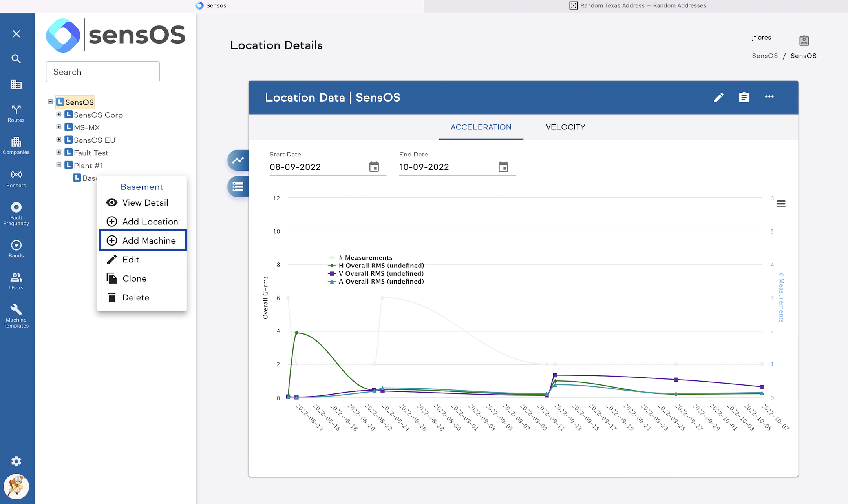Open Fault Frequency from the sidebar
The width and height of the screenshot is (848, 504).
pyautogui.click(x=16, y=214)
